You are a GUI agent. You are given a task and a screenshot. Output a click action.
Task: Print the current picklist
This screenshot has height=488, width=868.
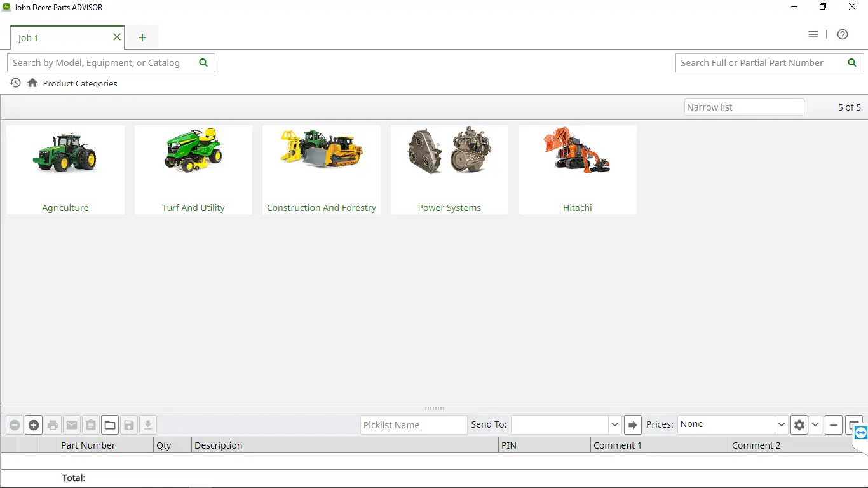pyautogui.click(x=53, y=424)
